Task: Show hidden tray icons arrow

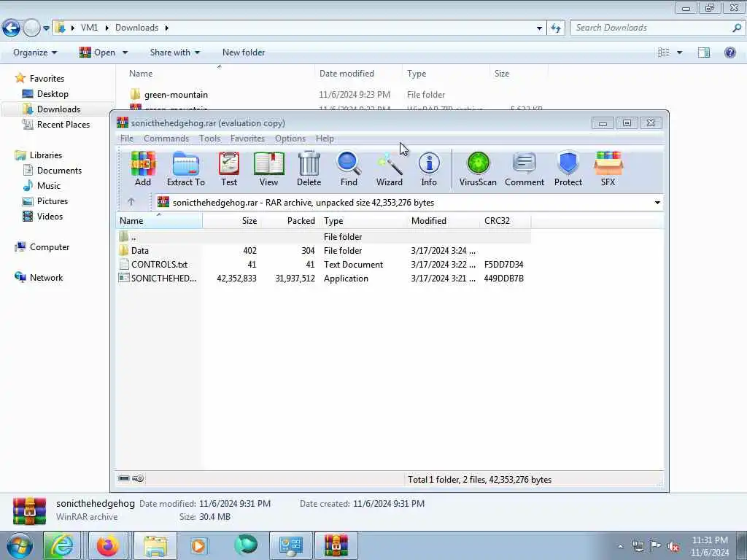Action: (x=620, y=547)
